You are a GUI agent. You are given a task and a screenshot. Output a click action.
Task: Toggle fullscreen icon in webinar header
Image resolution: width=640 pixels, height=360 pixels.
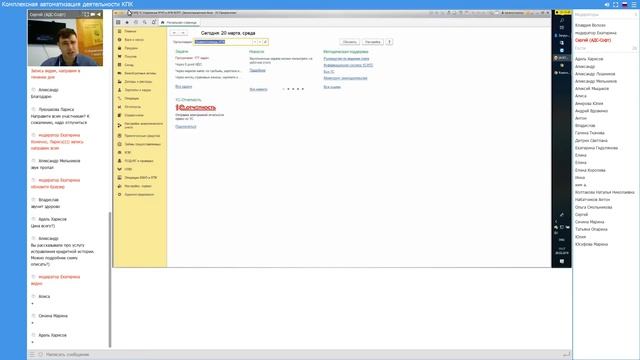(616, 4)
